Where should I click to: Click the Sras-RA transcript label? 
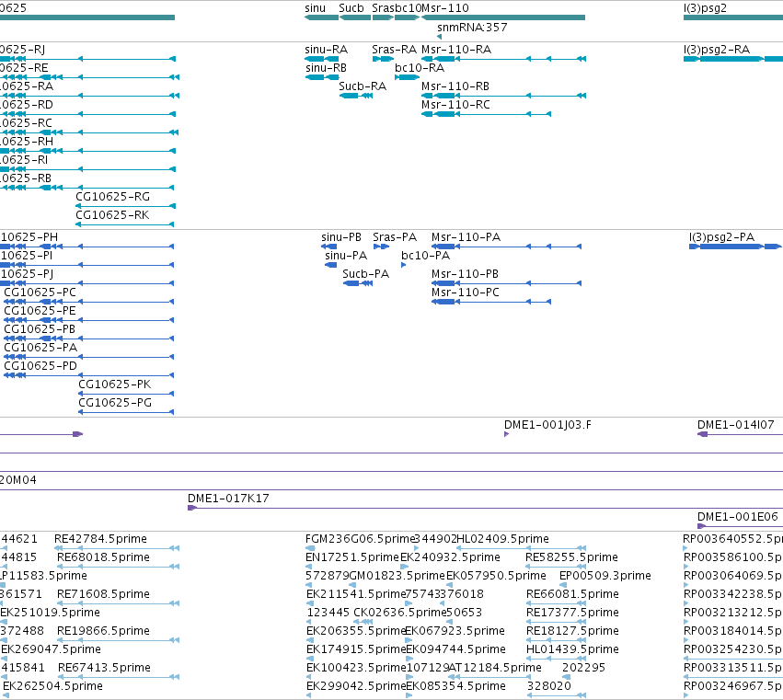coord(394,50)
